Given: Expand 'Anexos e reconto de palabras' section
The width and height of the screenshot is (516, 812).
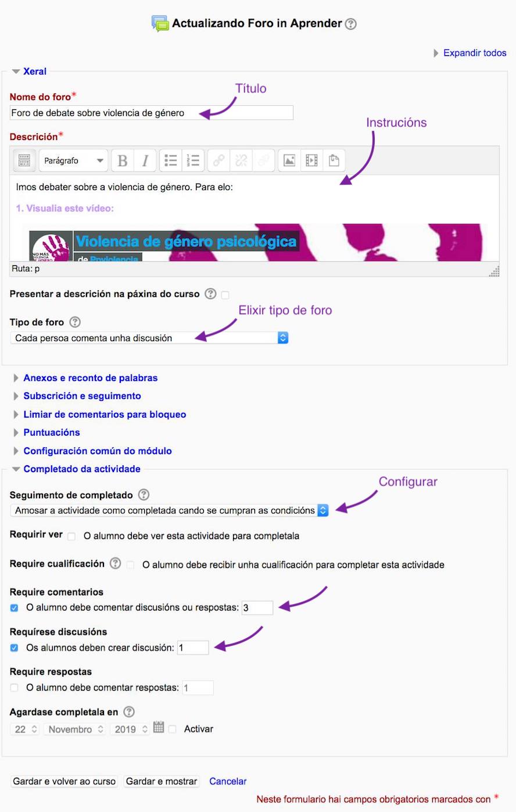Looking at the screenshot, I should 90,378.
